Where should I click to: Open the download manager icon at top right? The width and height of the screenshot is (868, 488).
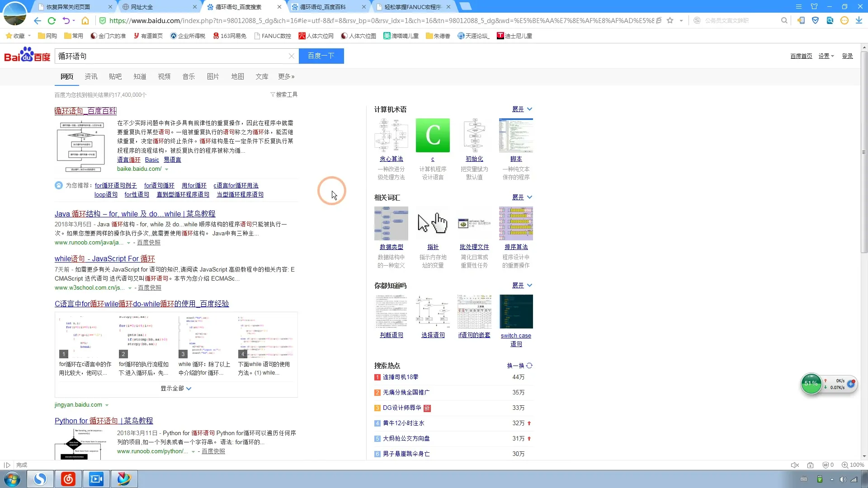pos(860,20)
